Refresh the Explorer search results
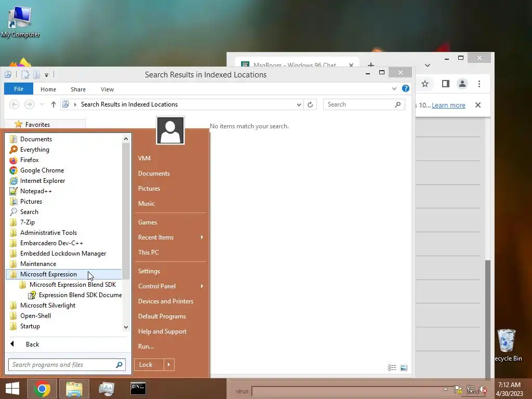 (310, 104)
